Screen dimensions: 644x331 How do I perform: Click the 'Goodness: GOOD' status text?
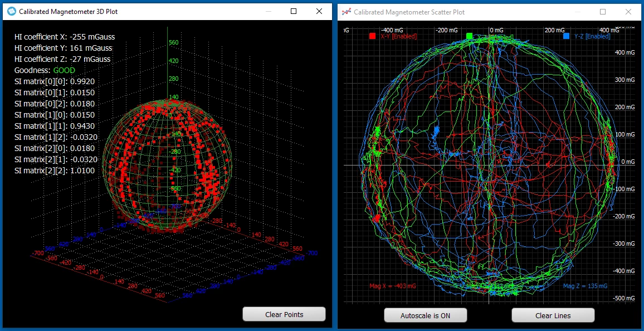pos(45,70)
